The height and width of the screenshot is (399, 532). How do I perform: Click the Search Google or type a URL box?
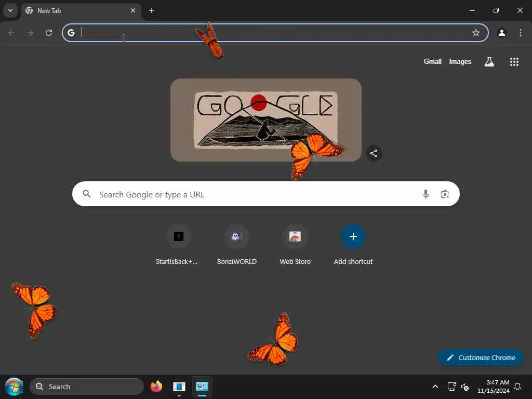click(265, 194)
